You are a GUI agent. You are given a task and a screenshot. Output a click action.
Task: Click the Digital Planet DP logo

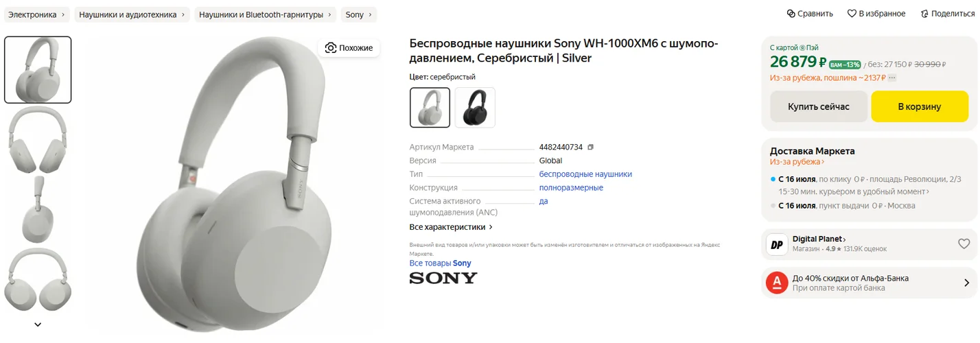coord(777,244)
